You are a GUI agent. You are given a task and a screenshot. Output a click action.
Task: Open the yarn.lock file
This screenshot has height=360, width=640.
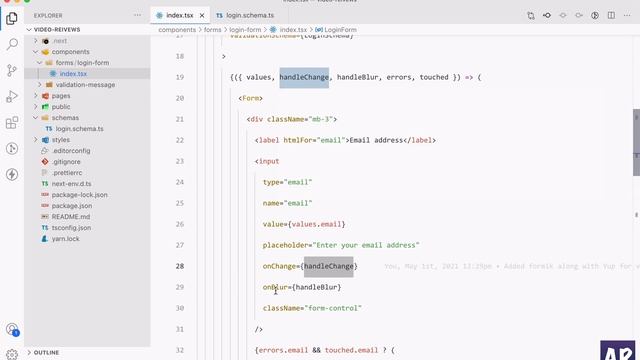click(87, 239)
